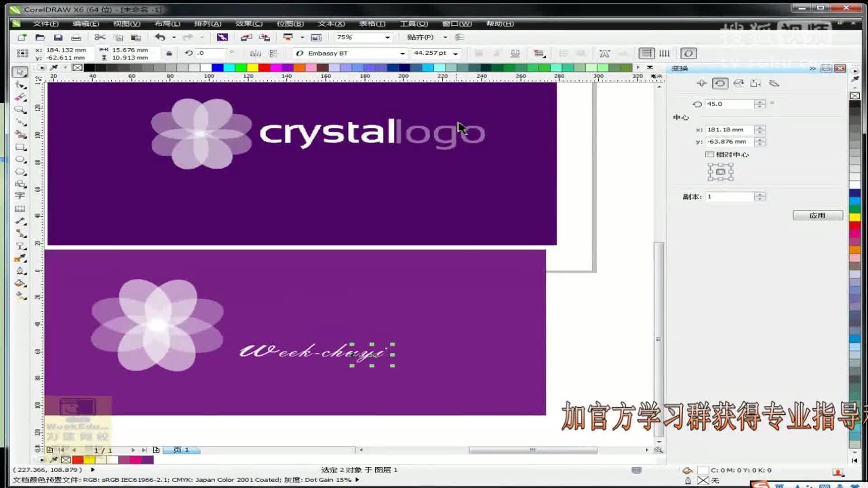Select the Text tool
This screenshot has width=868, height=488.
pos(20,196)
